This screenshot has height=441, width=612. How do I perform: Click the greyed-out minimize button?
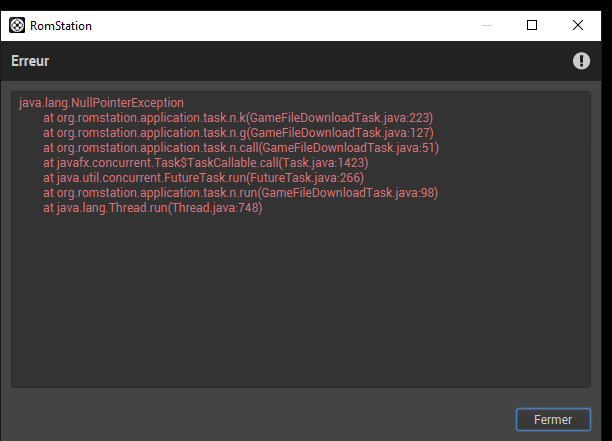[487, 25]
